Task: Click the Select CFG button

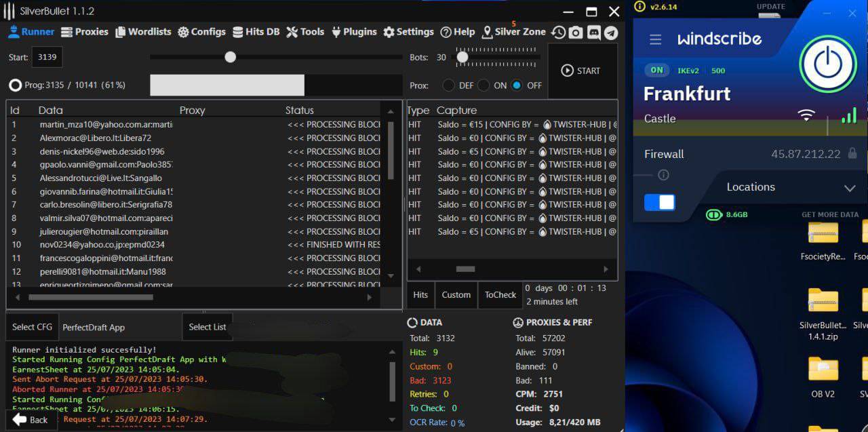Action: tap(32, 327)
